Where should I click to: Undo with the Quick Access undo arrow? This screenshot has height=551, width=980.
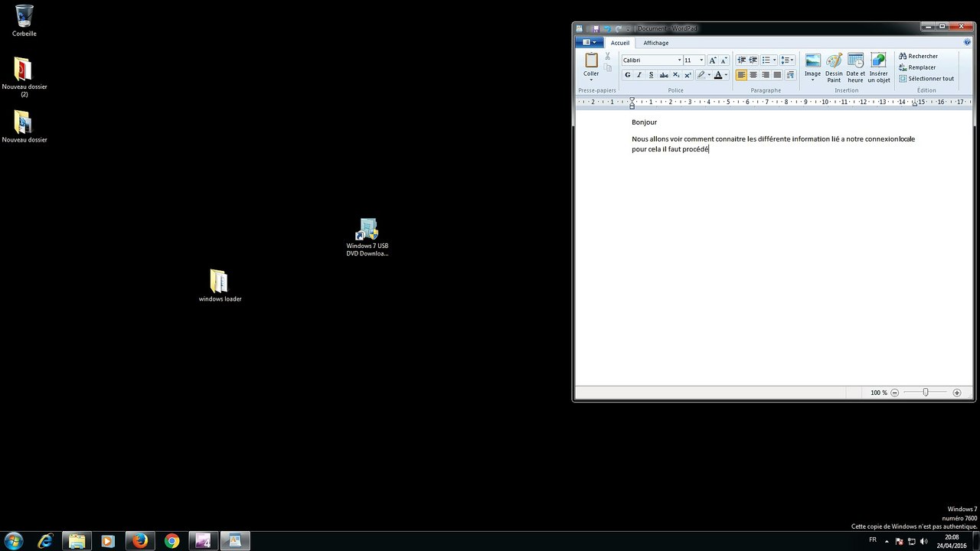(x=608, y=28)
